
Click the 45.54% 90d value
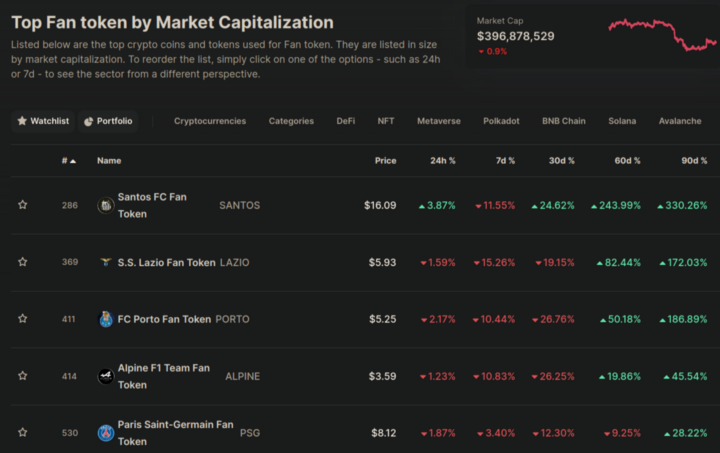click(x=686, y=376)
